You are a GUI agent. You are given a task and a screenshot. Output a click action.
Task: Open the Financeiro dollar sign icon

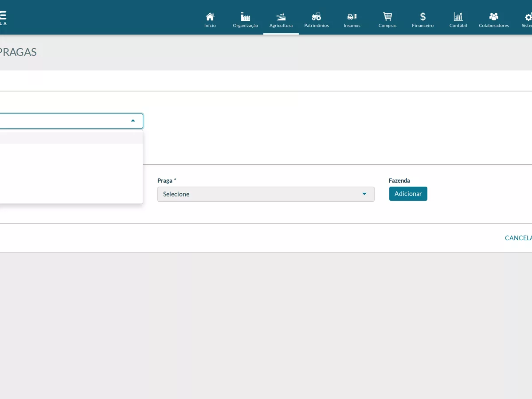point(423,16)
